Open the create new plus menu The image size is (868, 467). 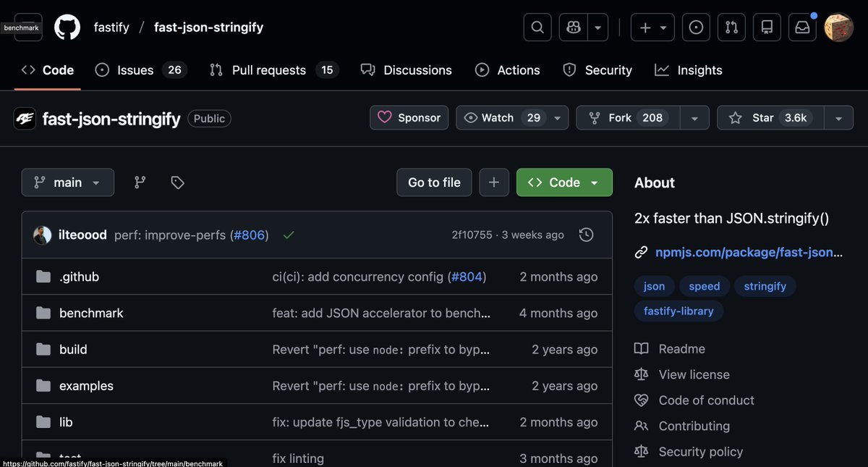click(x=653, y=28)
